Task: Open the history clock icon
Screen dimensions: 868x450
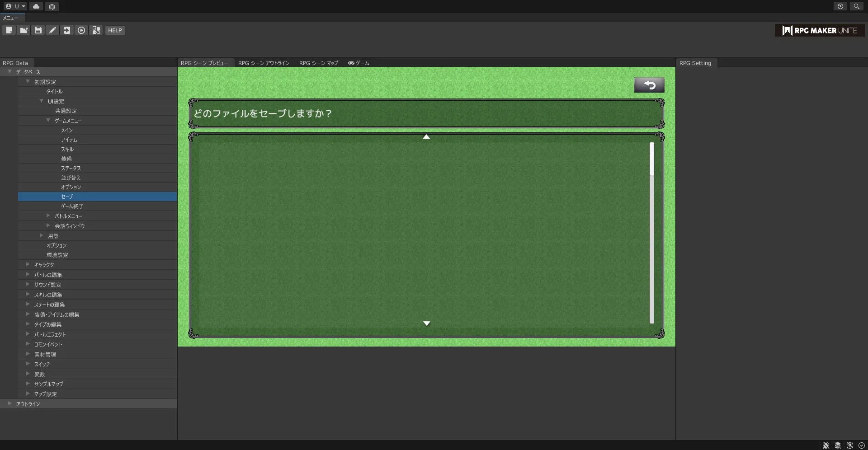Action: point(840,6)
